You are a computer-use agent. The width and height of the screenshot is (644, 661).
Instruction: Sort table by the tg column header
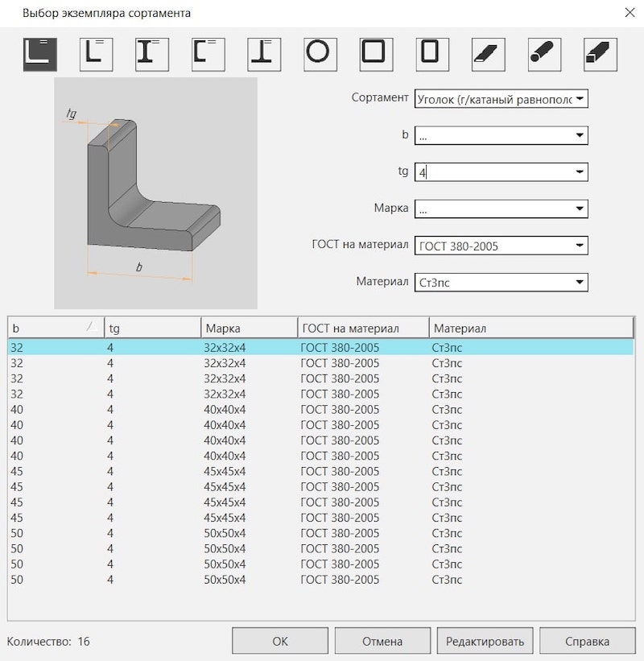click(153, 328)
